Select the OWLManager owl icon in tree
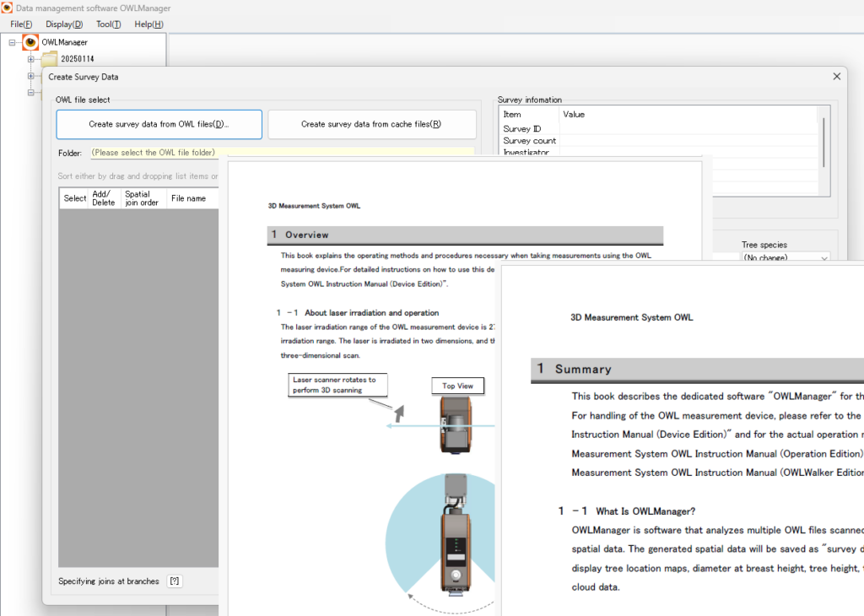This screenshot has width=864, height=616. 30,42
